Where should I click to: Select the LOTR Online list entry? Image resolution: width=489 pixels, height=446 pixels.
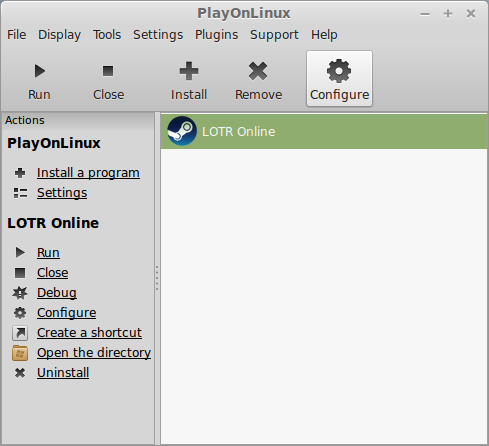click(324, 131)
